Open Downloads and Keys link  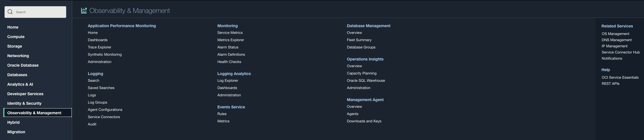pyautogui.click(x=364, y=121)
